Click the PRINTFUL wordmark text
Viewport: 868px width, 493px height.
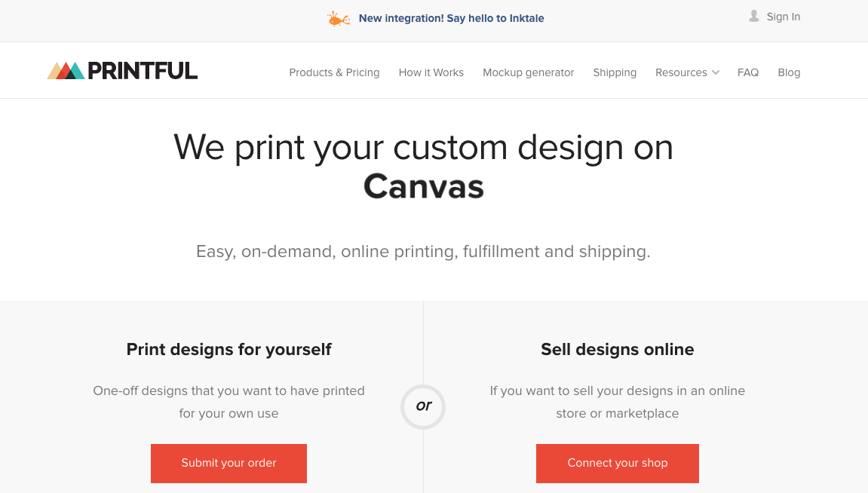point(143,72)
